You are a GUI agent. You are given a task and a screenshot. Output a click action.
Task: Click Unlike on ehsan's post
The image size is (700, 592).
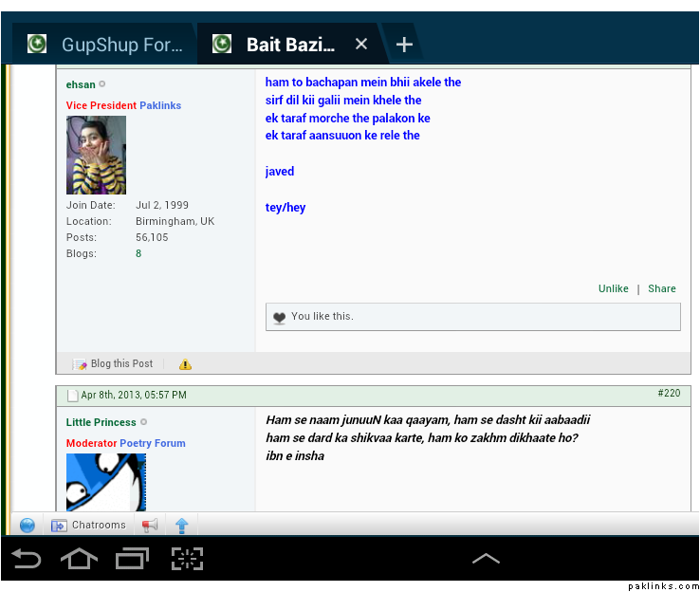pyautogui.click(x=613, y=288)
